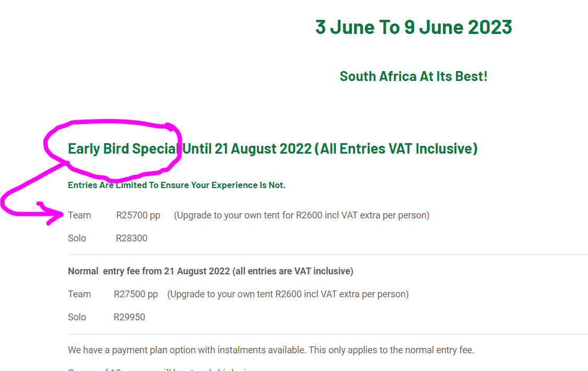
Task: Click the Early Bird "Team" label
Action: click(79, 215)
